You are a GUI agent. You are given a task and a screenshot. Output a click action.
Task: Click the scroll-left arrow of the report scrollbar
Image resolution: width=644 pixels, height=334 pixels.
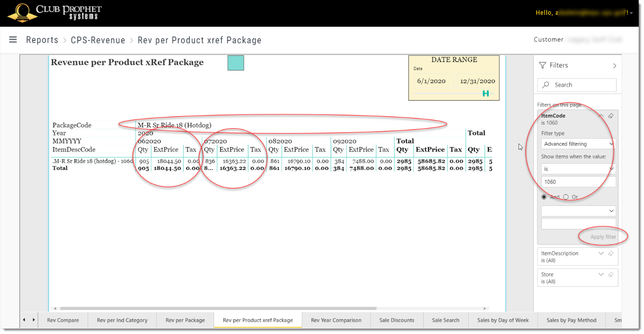pyautogui.click(x=55, y=309)
